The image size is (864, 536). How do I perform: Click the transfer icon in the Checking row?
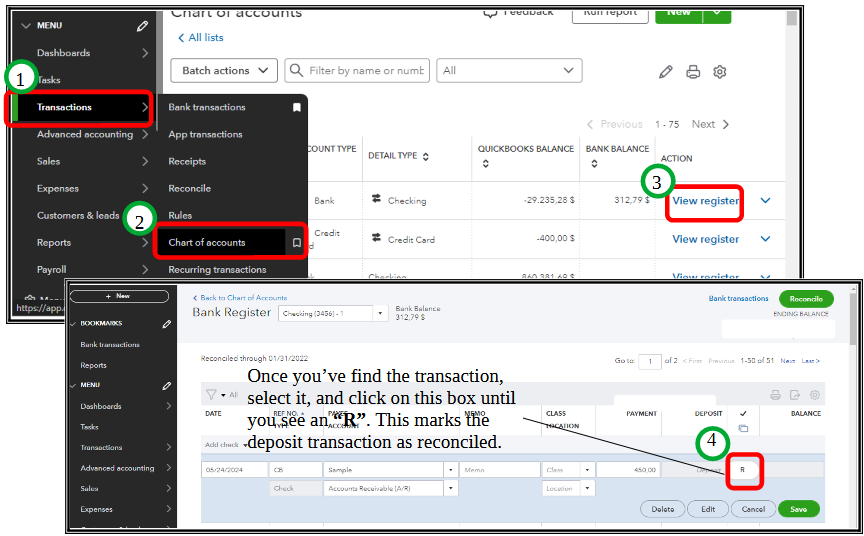(x=376, y=198)
